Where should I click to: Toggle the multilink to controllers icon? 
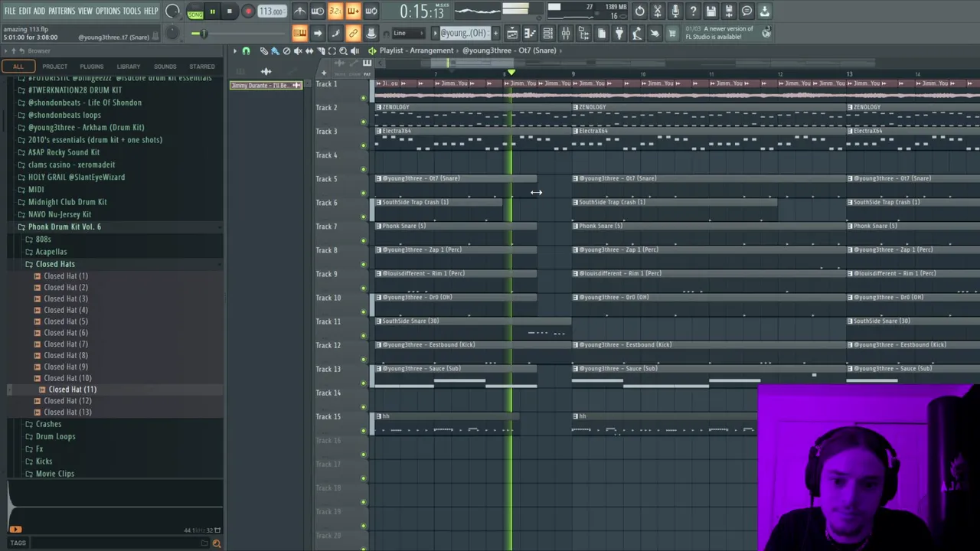pyautogui.click(x=353, y=33)
